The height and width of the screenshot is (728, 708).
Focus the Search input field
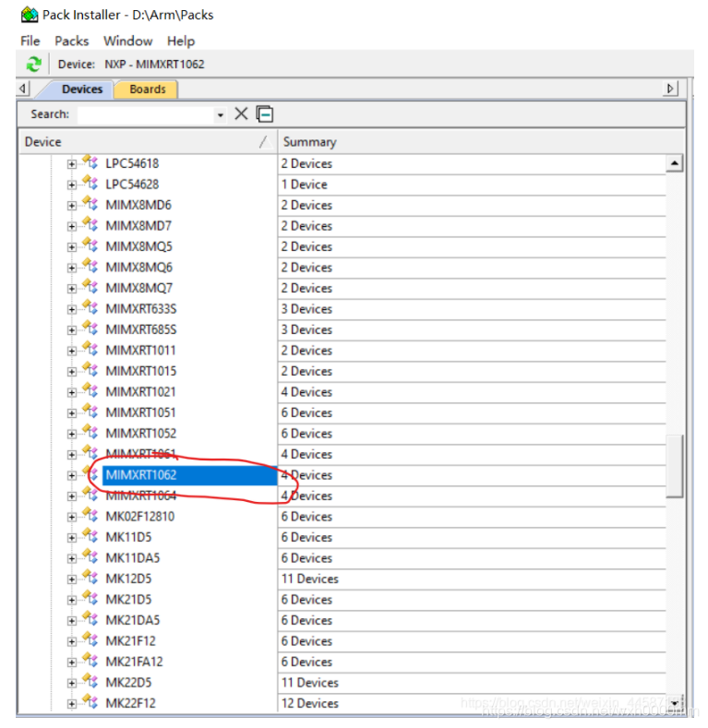[147, 114]
